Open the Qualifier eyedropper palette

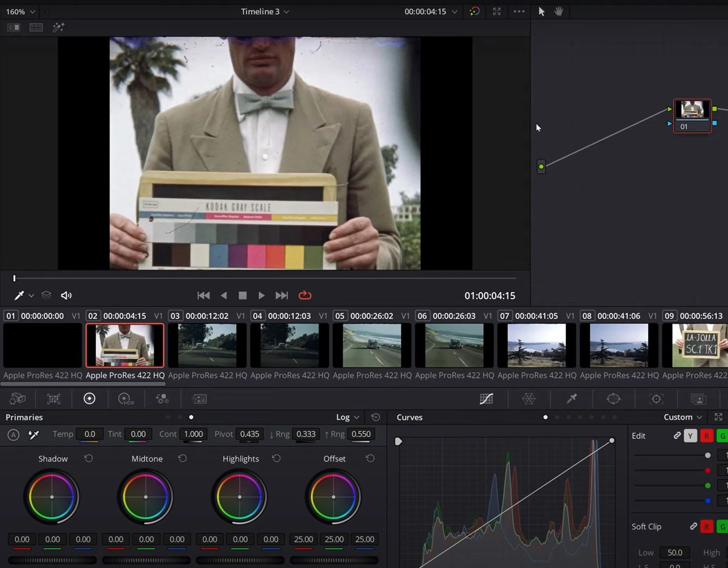(x=571, y=399)
